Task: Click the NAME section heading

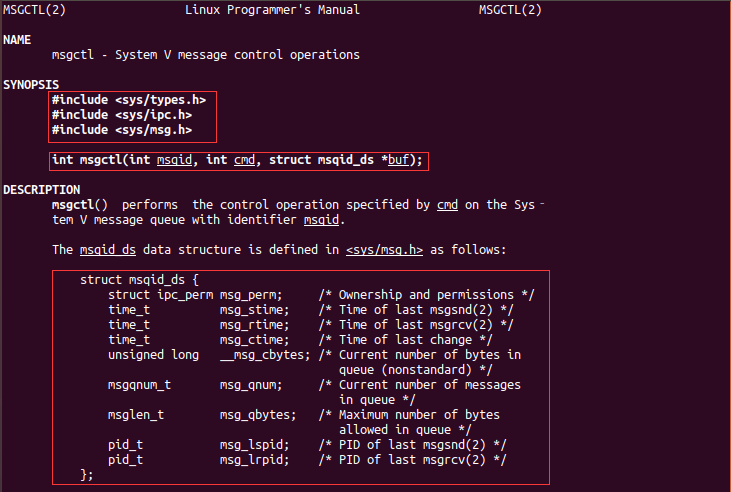Action: [17, 39]
